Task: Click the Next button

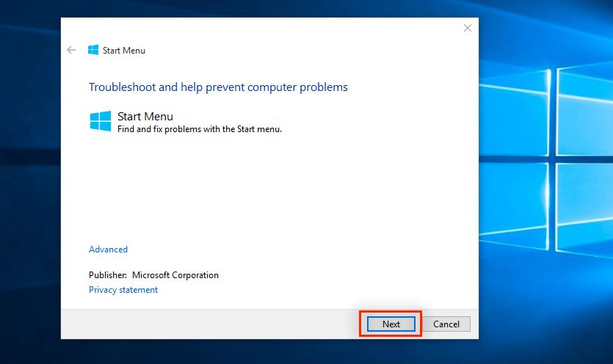Action: coord(391,324)
